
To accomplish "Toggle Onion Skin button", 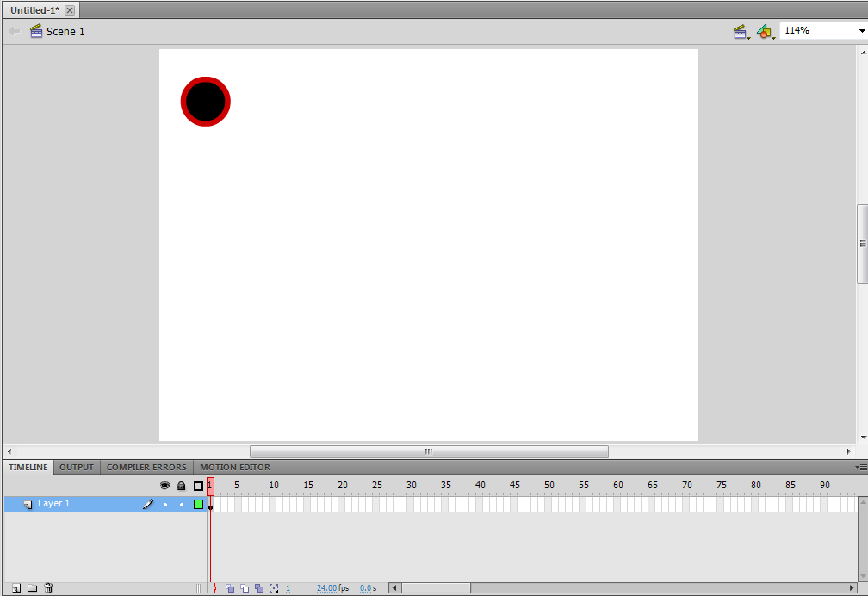I will click(x=230, y=588).
